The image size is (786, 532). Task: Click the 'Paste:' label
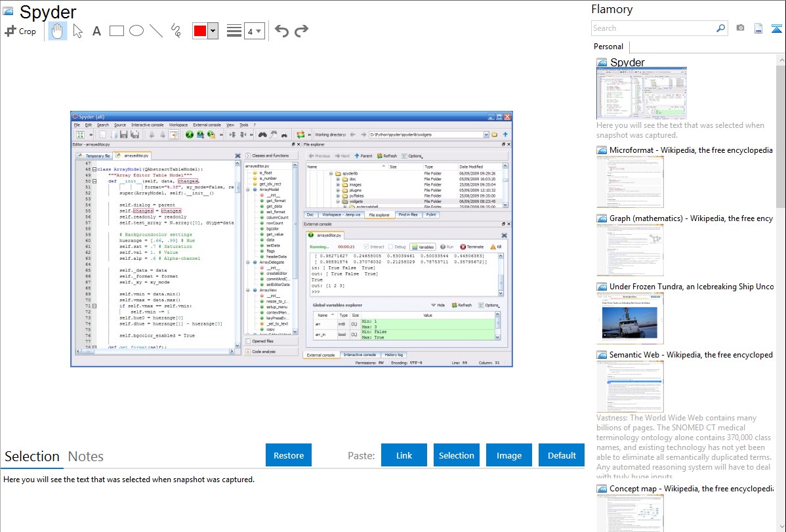click(x=361, y=455)
